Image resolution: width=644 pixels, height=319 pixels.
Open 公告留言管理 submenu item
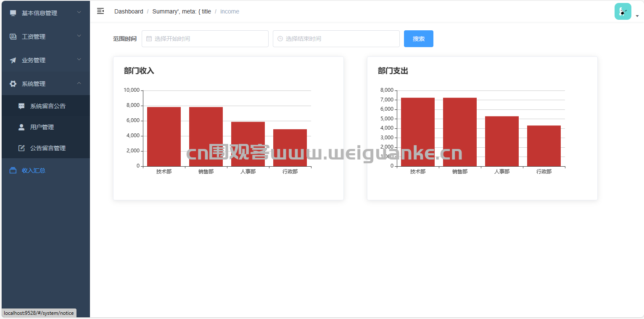tap(46, 148)
